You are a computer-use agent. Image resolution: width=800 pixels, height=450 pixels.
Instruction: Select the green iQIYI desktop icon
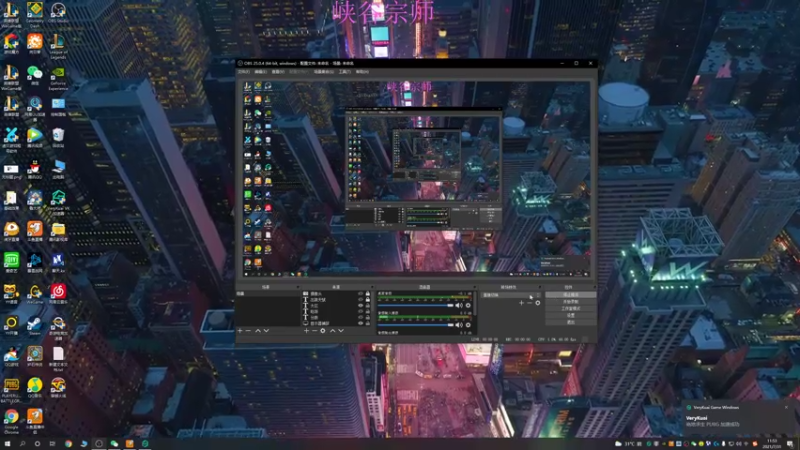click(11, 262)
